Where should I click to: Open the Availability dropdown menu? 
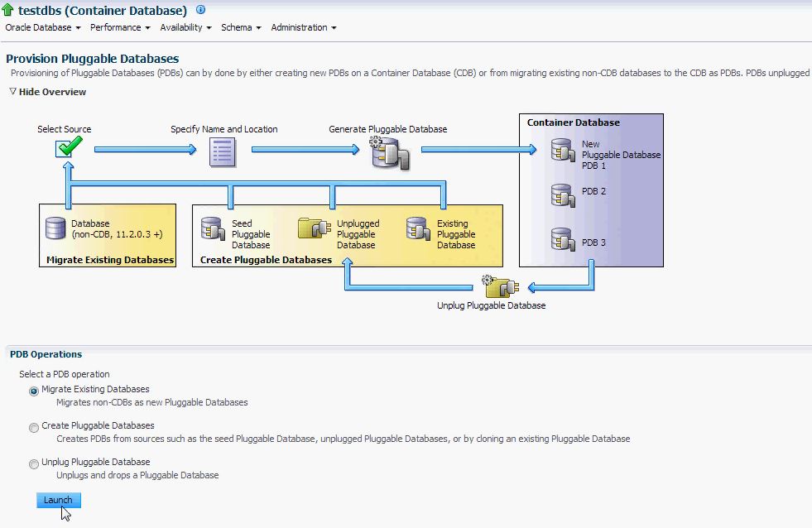coord(183,27)
